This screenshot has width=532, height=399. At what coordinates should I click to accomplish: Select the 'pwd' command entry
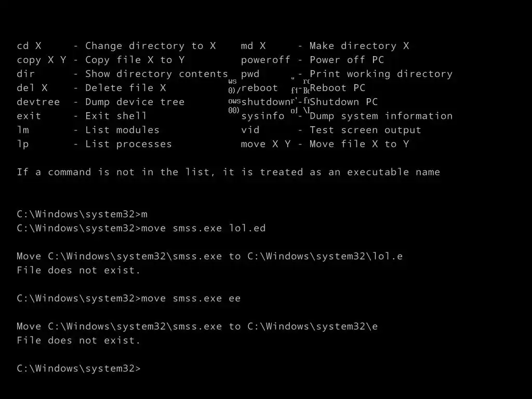[x=250, y=74]
